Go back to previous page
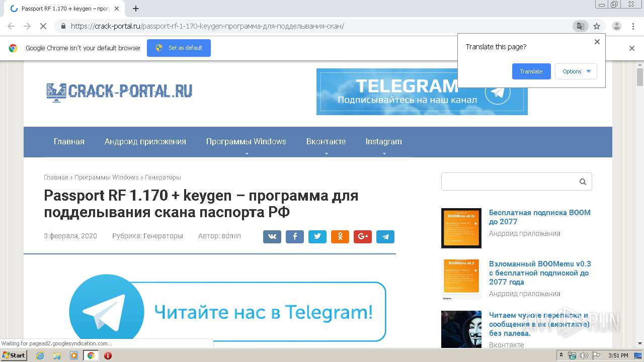Screen dimensions: 644x362 [11, 26]
